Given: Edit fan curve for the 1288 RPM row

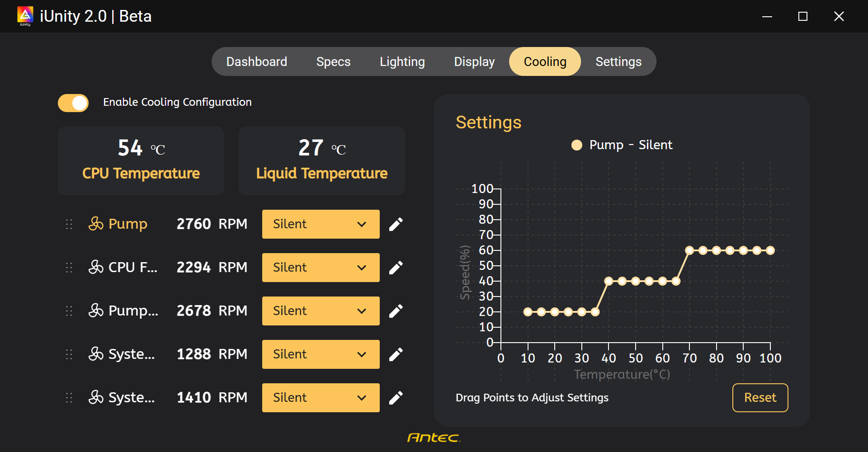Looking at the screenshot, I should [396, 354].
